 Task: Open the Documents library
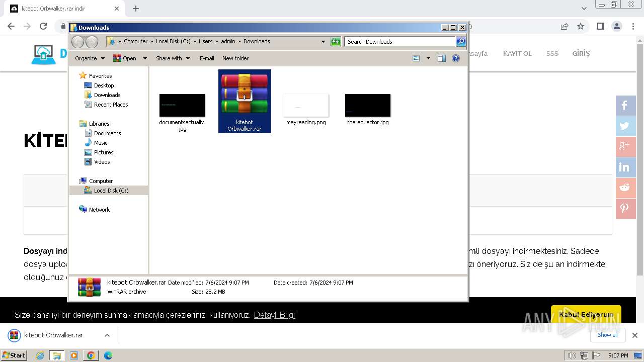[x=107, y=133]
